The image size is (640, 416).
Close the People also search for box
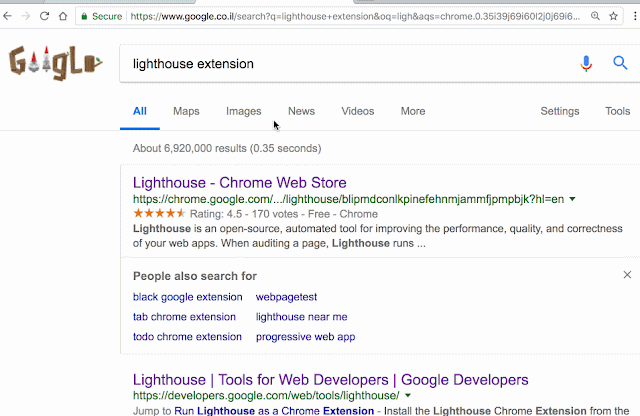(x=627, y=275)
